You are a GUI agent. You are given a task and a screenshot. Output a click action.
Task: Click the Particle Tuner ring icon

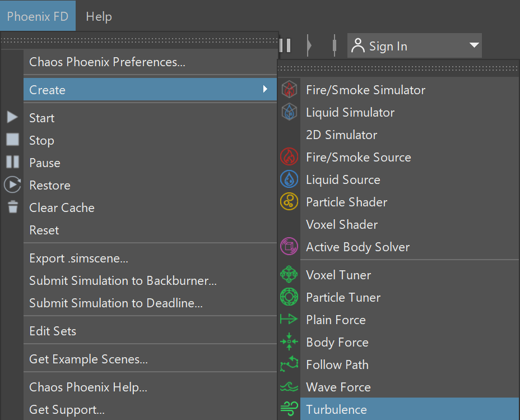(289, 297)
